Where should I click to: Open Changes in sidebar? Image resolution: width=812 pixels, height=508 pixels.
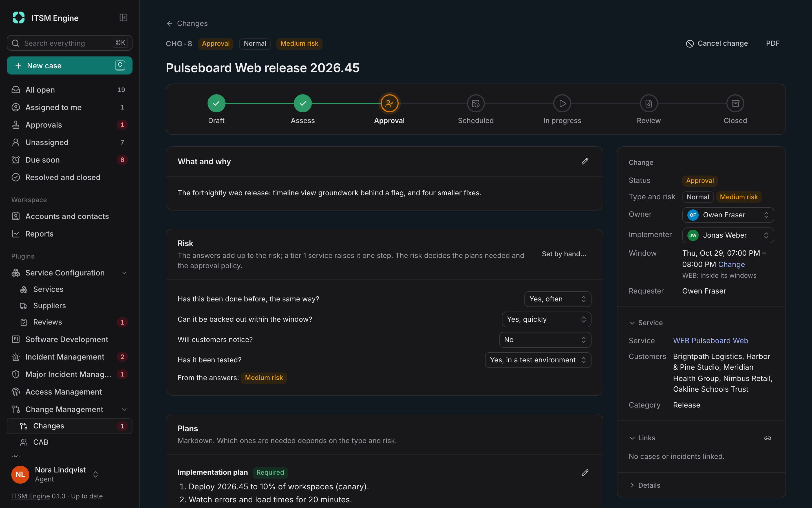69,426
